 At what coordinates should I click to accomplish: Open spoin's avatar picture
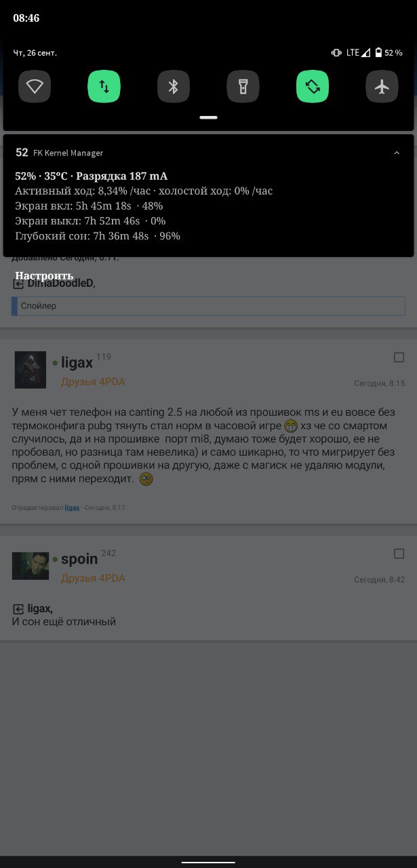point(31,566)
